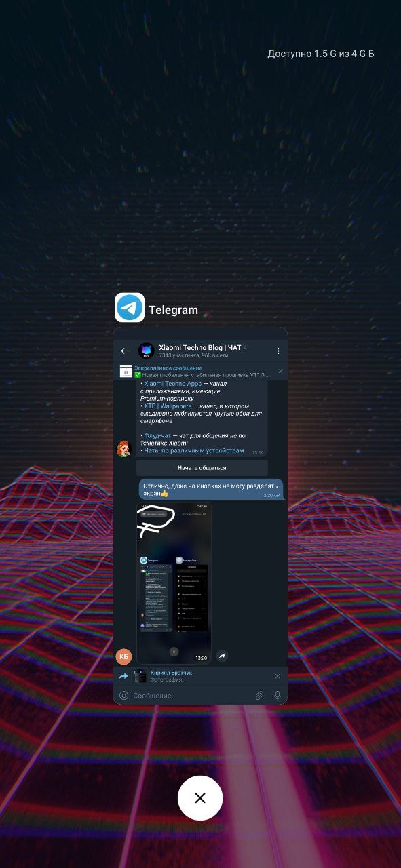
Task: Open the pinned message Закреплённое сообщение
Action: 202,371
